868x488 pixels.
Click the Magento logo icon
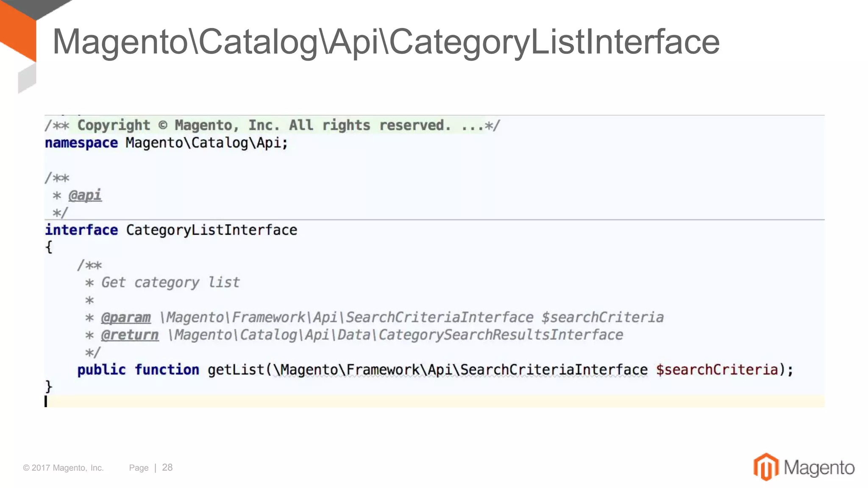[x=766, y=467]
